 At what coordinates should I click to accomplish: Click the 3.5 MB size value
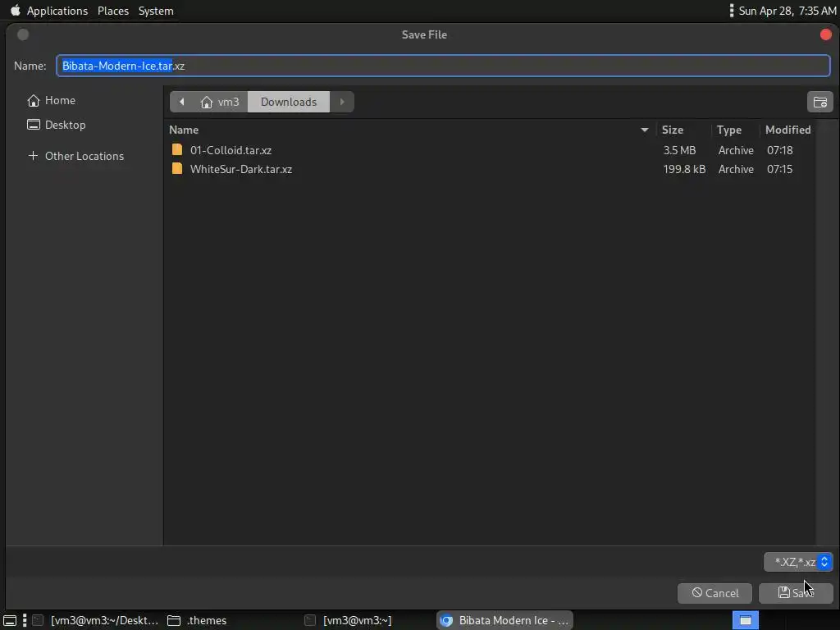click(x=679, y=150)
